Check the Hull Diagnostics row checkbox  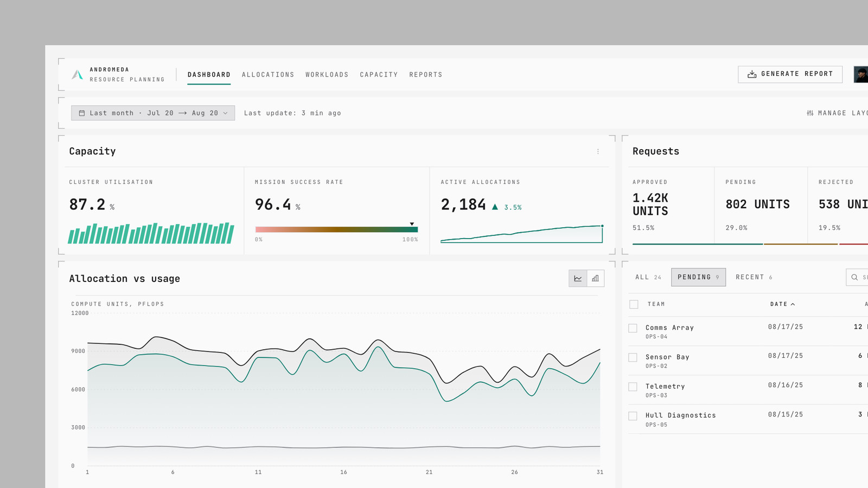[x=633, y=416]
